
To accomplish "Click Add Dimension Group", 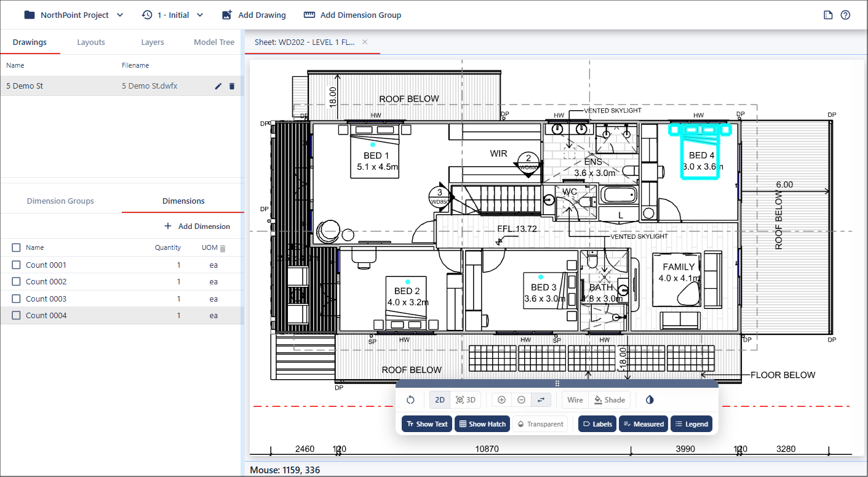I will pyautogui.click(x=352, y=15).
